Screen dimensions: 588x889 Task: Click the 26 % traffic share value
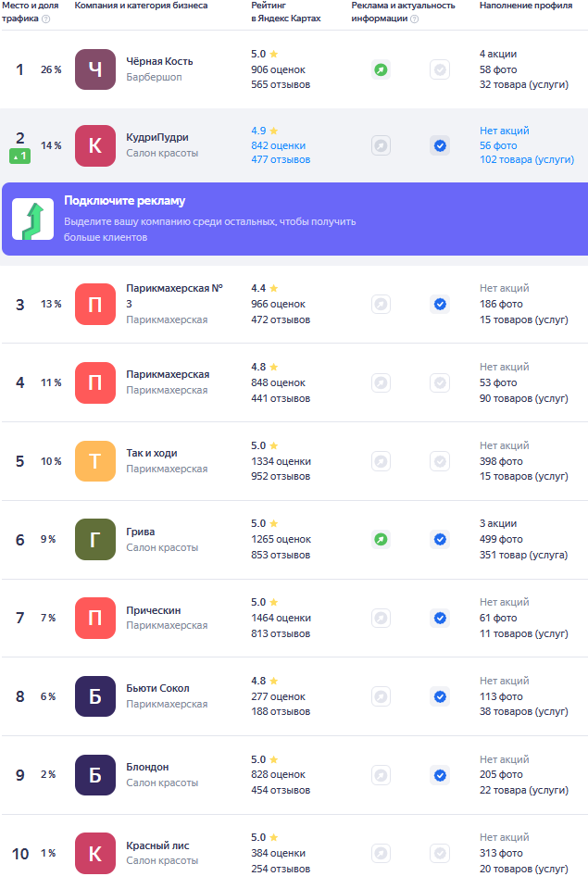pos(51,69)
